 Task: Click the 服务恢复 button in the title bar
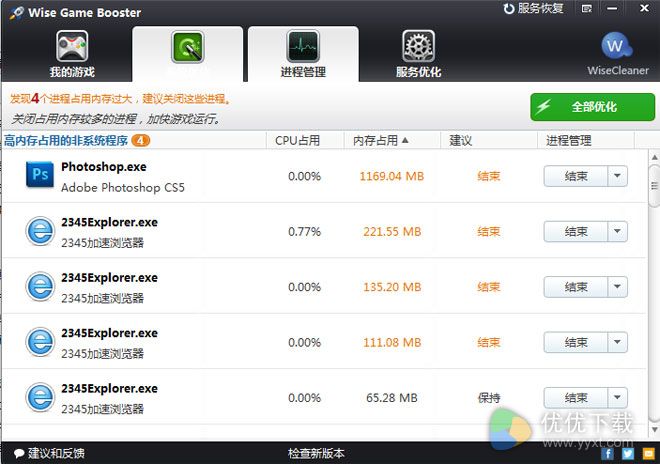(x=533, y=8)
